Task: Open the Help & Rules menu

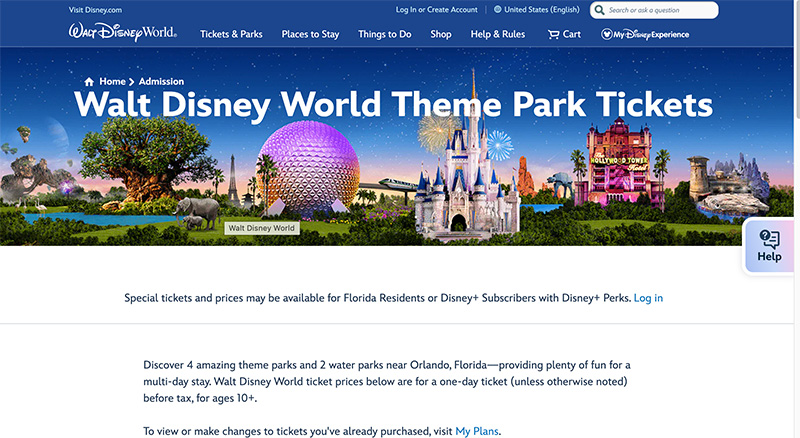Action: pyautogui.click(x=497, y=34)
